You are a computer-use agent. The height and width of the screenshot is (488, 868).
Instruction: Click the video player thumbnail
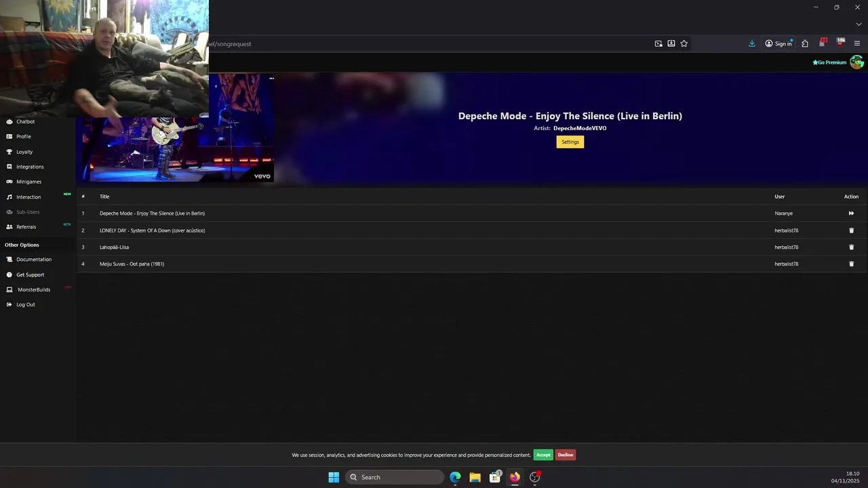178,127
